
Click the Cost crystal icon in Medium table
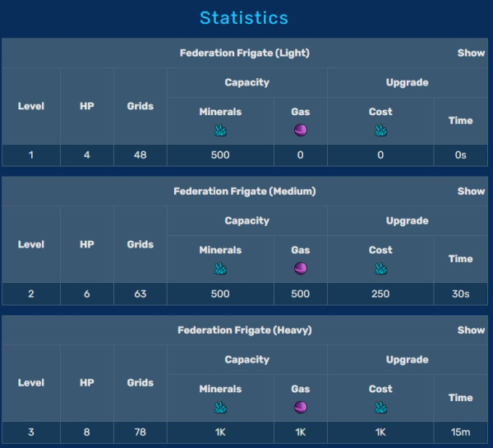[380, 268]
